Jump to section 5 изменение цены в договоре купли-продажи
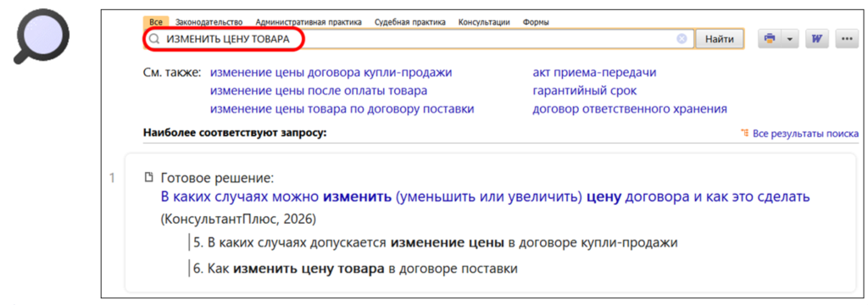Screen dimensions: 868x305 pyautogui.click(x=436, y=243)
